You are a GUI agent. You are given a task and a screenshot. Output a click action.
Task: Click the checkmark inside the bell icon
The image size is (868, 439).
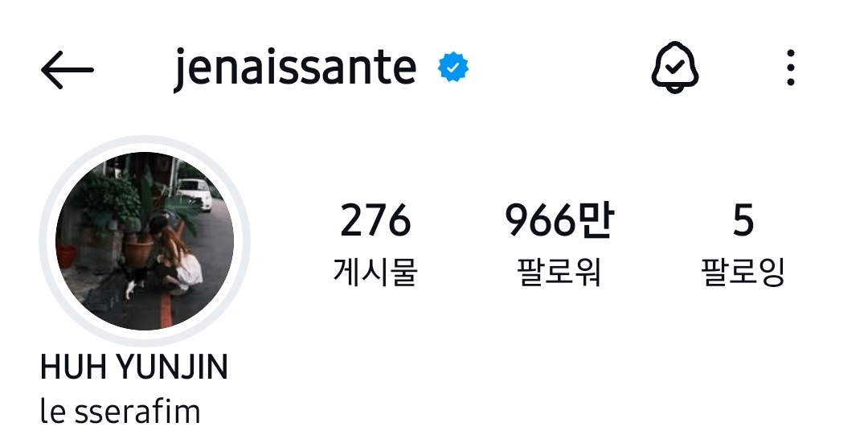(x=674, y=68)
